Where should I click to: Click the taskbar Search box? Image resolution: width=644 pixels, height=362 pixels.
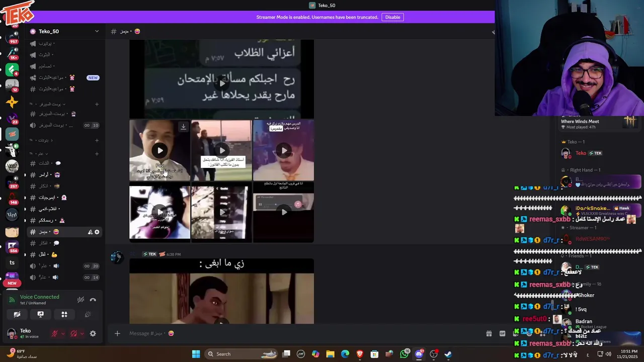click(x=242, y=354)
